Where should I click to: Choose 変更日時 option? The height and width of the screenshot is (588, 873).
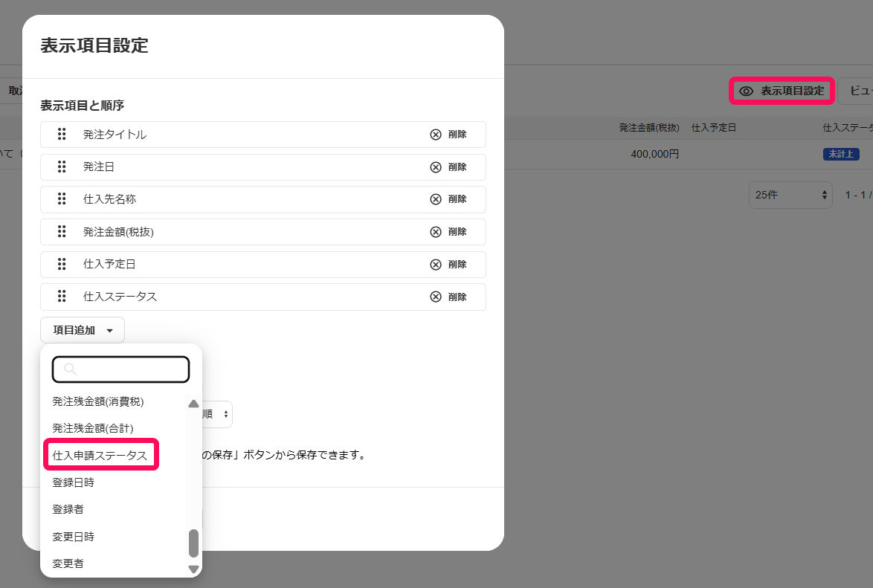click(74, 536)
